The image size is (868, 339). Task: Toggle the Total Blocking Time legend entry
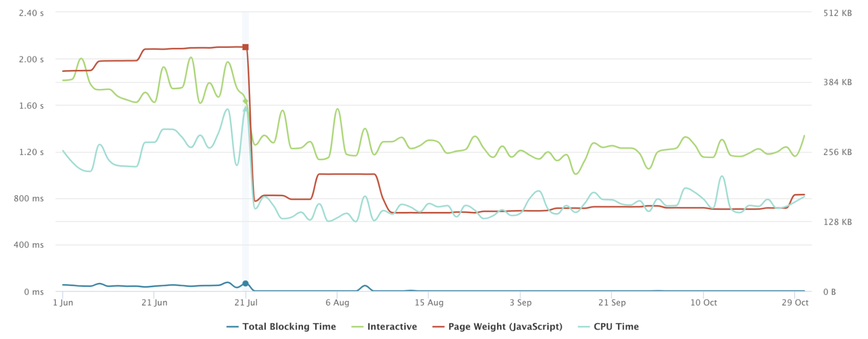coord(281,326)
